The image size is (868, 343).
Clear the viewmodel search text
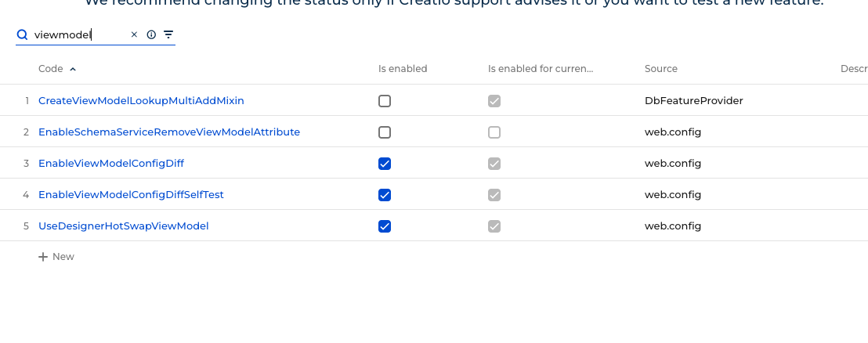[134, 34]
